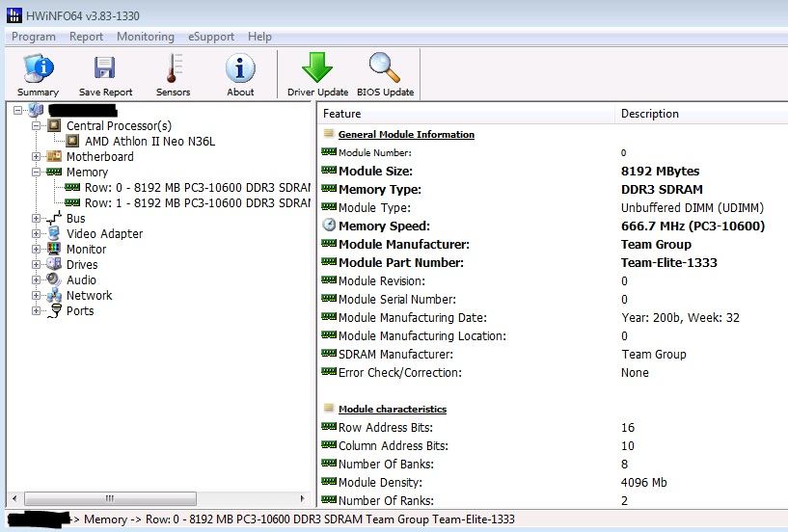Click the Driver Update green arrow

tap(317, 67)
